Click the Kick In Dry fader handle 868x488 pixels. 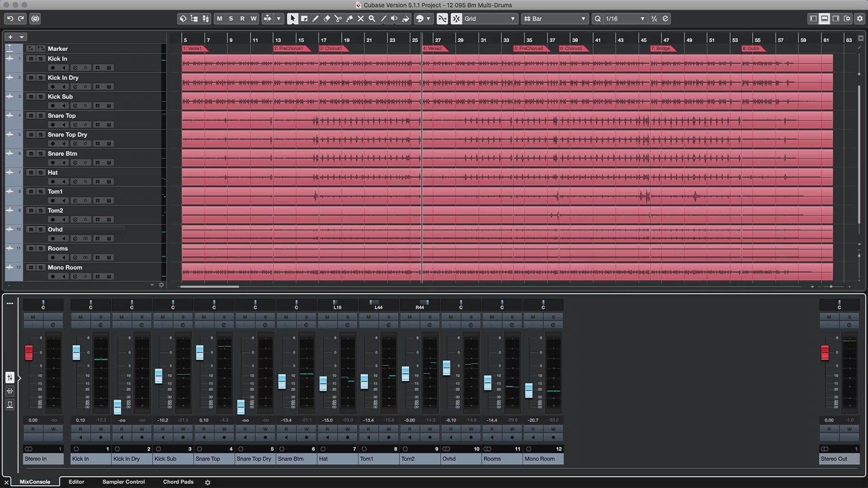118,407
